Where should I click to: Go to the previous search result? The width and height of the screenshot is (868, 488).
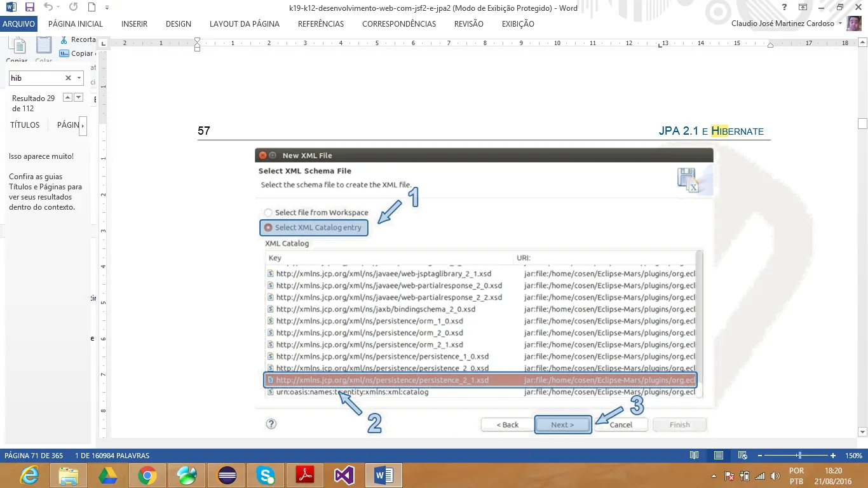68,97
